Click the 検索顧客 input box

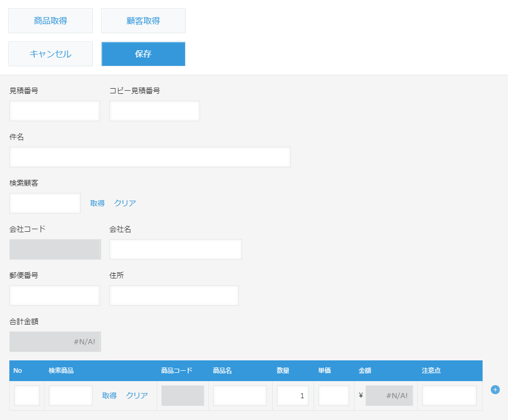tap(45, 203)
